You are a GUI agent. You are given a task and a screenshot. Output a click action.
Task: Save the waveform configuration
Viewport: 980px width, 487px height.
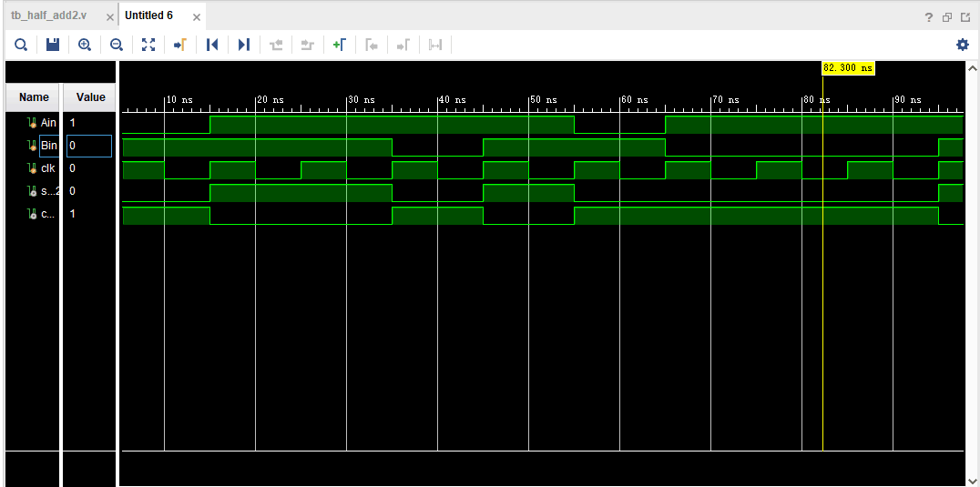tap(53, 45)
